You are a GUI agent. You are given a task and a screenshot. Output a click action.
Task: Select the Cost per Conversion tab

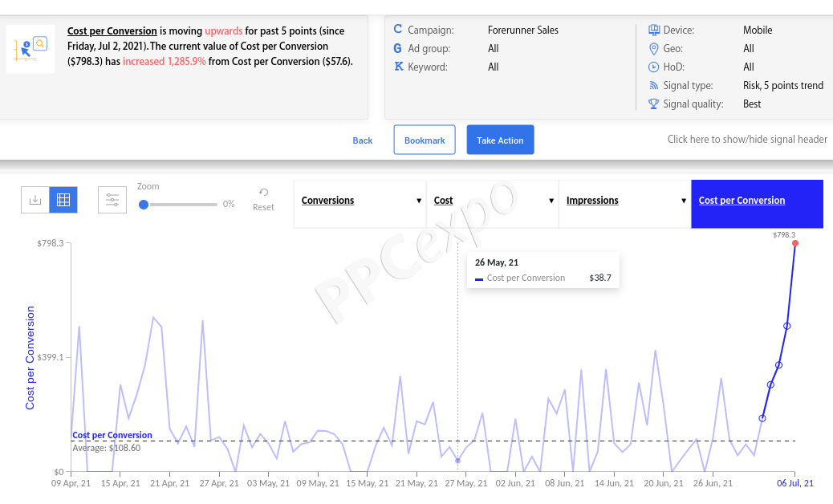tap(757, 204)
